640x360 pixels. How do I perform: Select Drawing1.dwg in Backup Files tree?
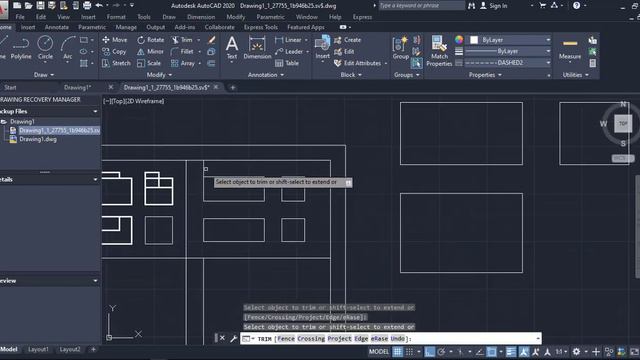38,139
